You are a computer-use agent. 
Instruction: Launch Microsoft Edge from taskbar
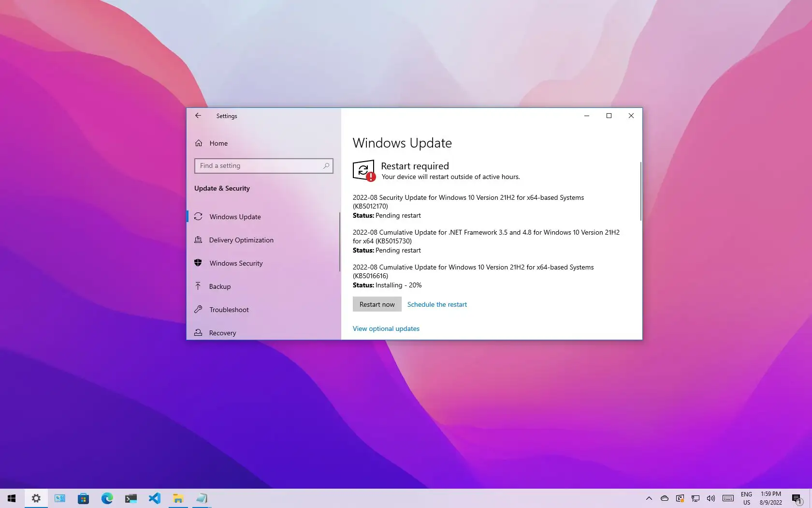[107, 498]
